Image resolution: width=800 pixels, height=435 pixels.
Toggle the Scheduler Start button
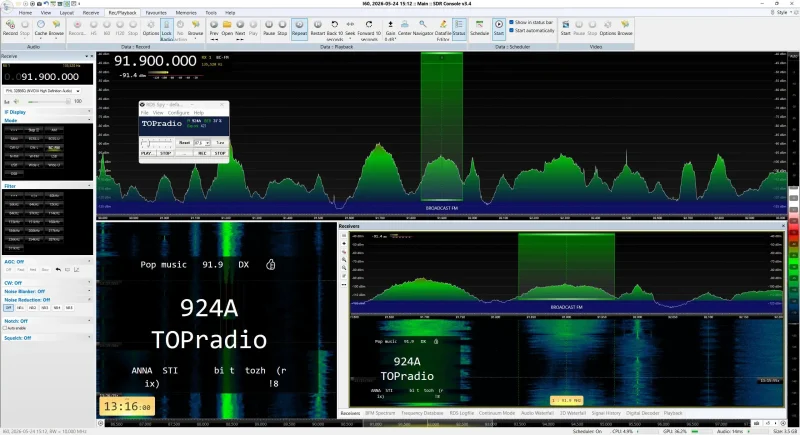(498, 28)
